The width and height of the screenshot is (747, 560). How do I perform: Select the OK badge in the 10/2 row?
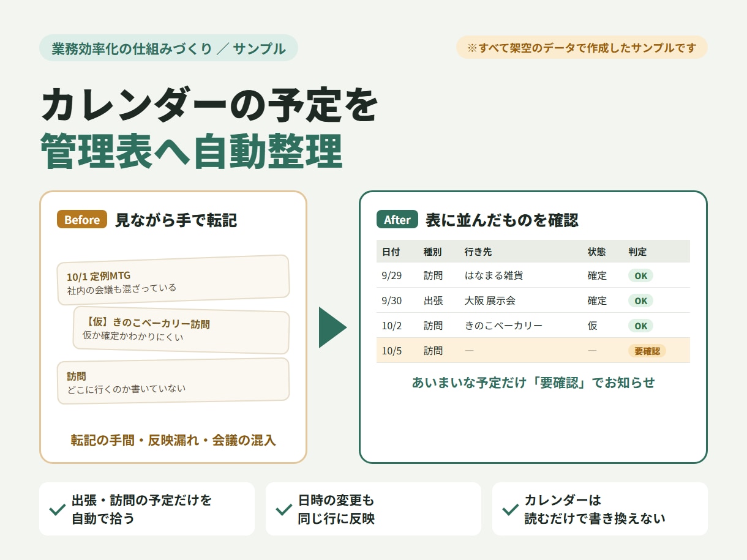click(x=640, y=326)
